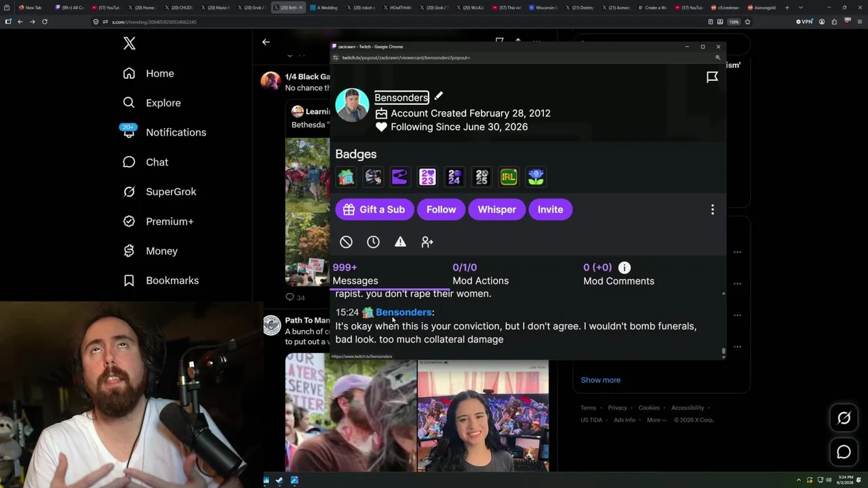Click the IRL badge
This screenshot has width=868, height=488.
pos(509,177)
